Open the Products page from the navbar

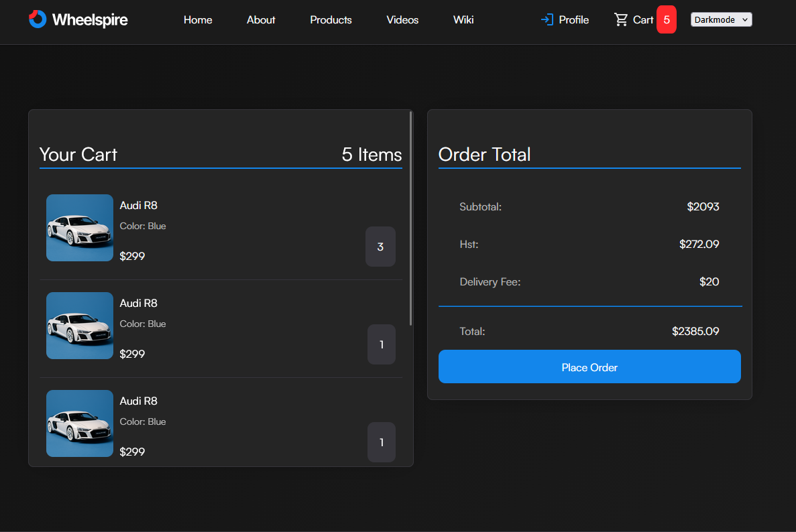click(x=331, y=19)
